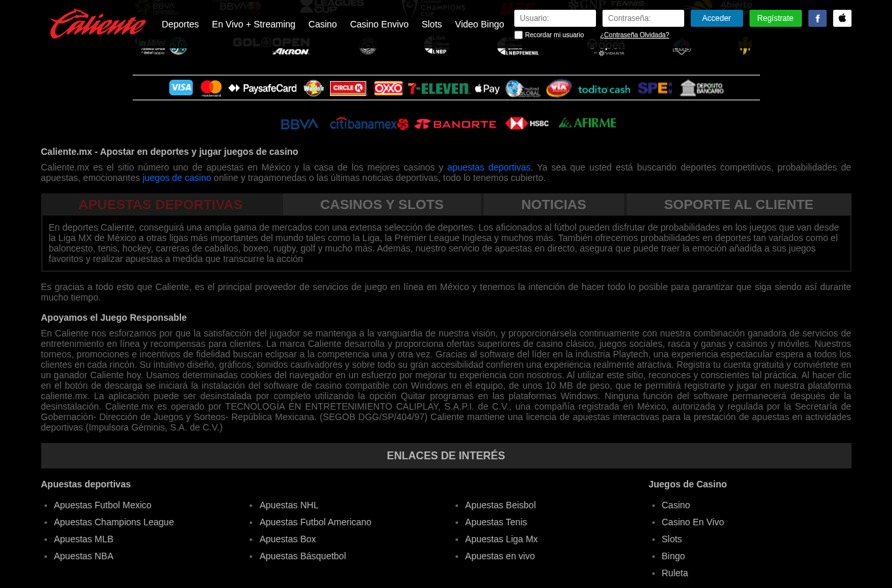Click the Waldo's store logo
This screenshot has height=588, width=892.
click(x=314, y=88)
